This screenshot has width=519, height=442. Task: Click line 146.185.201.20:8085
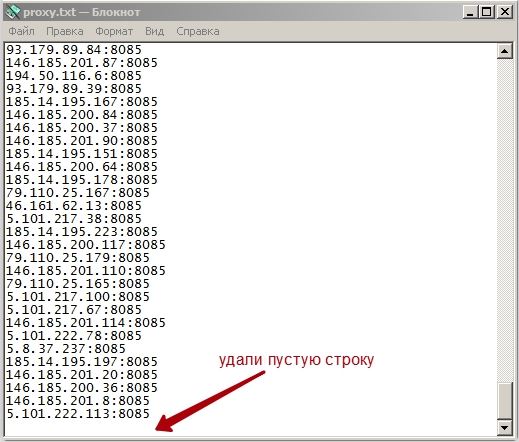pos(82,375)
